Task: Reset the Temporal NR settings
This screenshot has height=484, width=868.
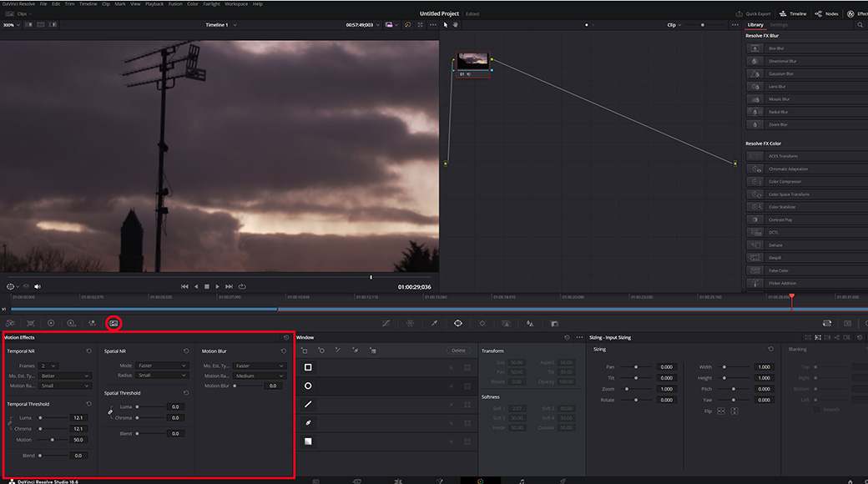Action: (88, 351)
